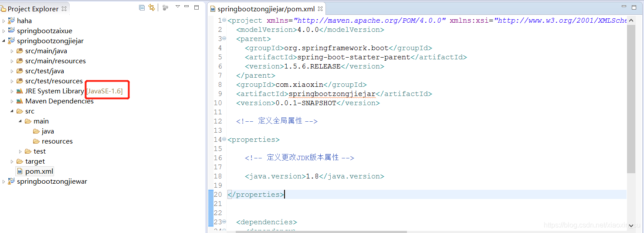
Task: Select the springbootzongjiejar/pom.xml editor tab
Action: tap(266, 9)
